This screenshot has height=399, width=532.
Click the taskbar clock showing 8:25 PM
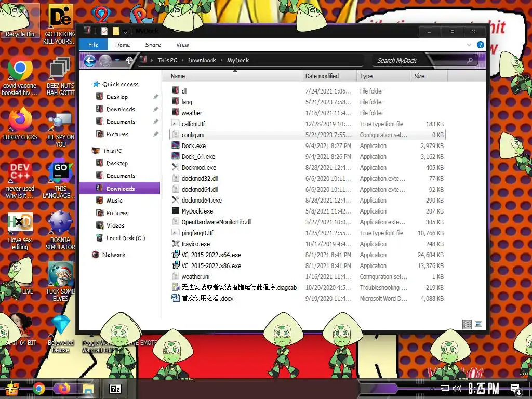(484, 389)
